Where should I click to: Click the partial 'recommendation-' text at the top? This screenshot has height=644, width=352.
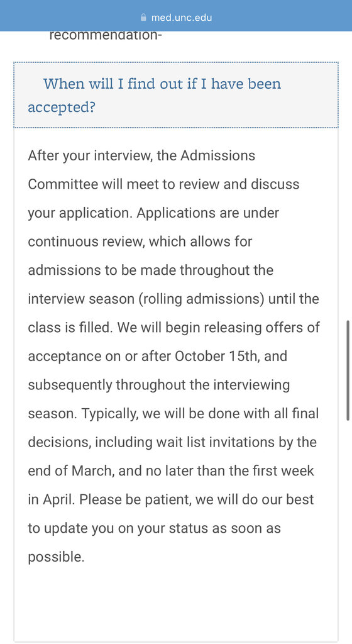[x=106, y=36]
